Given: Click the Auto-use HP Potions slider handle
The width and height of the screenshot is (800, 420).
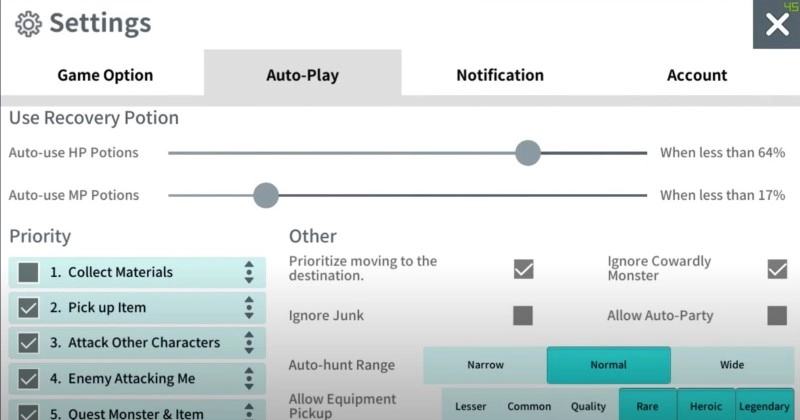Looking at the screenshot, I should tap(528, 153).
